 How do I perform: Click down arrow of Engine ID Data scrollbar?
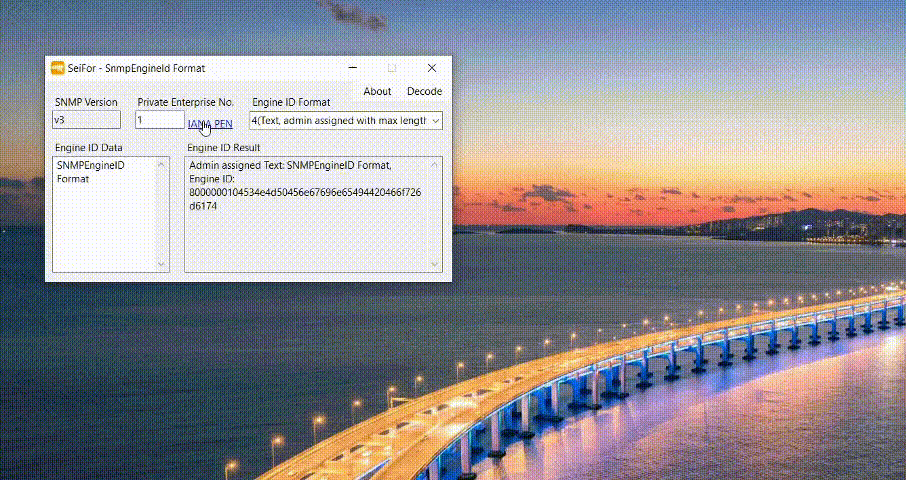(161, 265)
